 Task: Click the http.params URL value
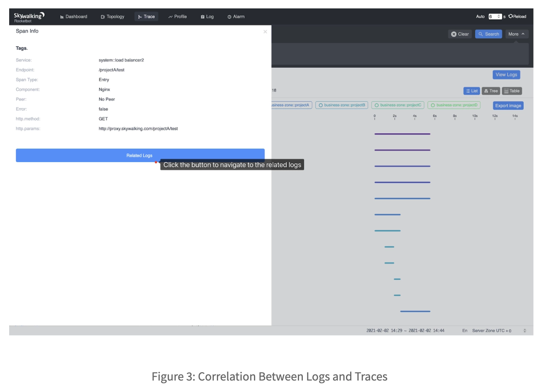click(x=138, y=129)
